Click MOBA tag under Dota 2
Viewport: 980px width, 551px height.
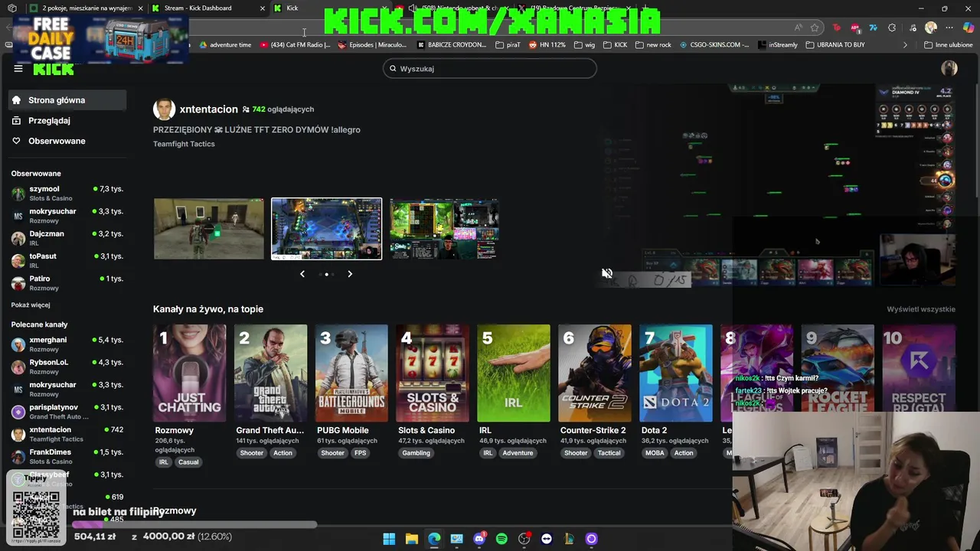click(655, 453)
